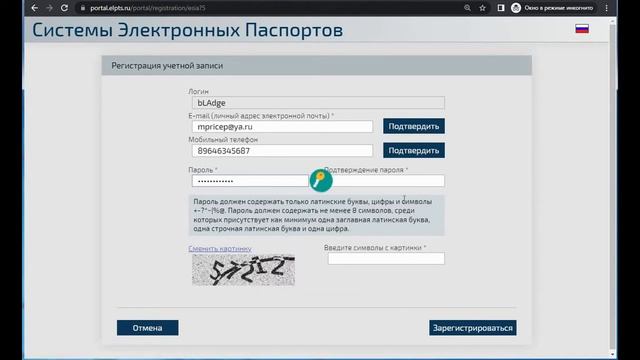Viewport: 640px width, 360px height.
Task: Submit with Зарегистрироваться button
Action: point(473,328)
